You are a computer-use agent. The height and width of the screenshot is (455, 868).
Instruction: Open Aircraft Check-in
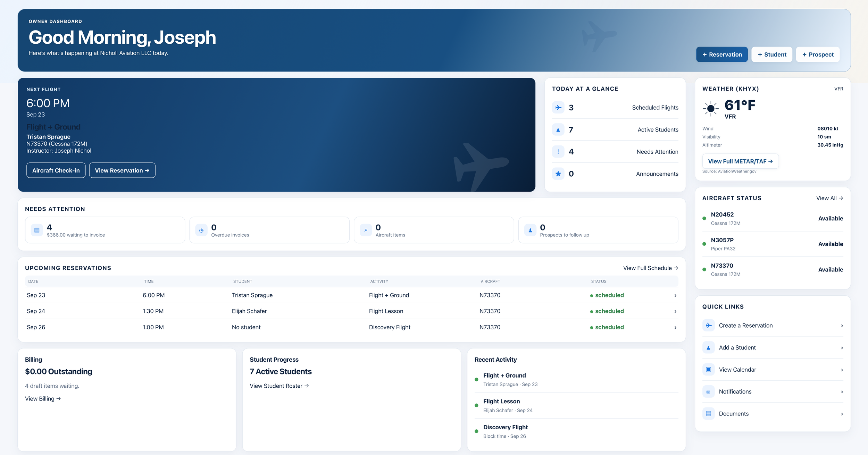coord(56,170)
